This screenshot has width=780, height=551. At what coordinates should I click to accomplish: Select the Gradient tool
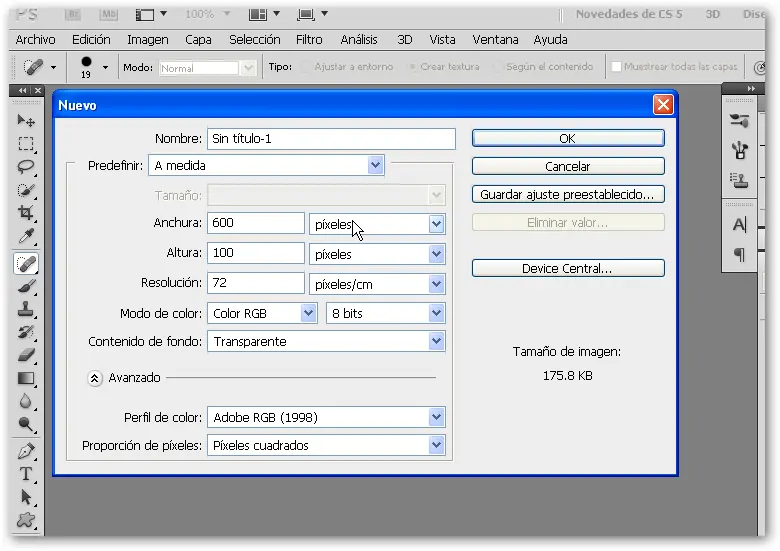pyautogui.click(x=26, y=378)
